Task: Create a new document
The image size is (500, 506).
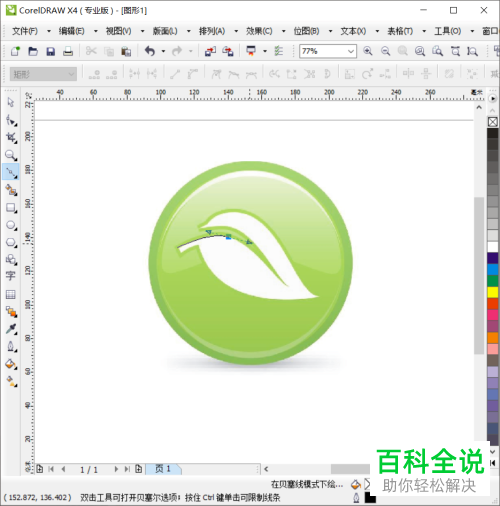Action: tap(15, 51)
